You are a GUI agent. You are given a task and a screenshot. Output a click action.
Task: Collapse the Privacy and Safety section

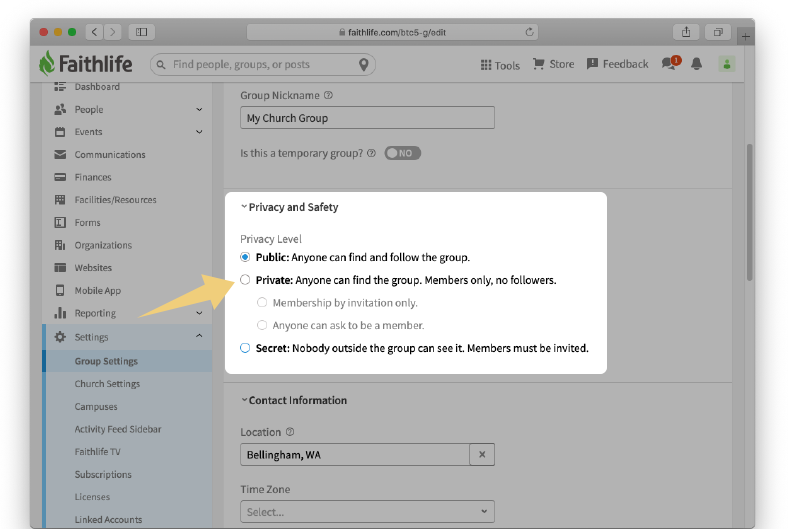tap(289, 207)
